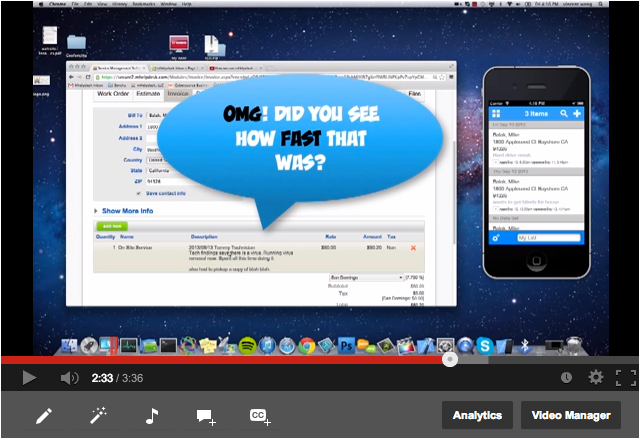Select the Files tab

(x=414, y=94)
